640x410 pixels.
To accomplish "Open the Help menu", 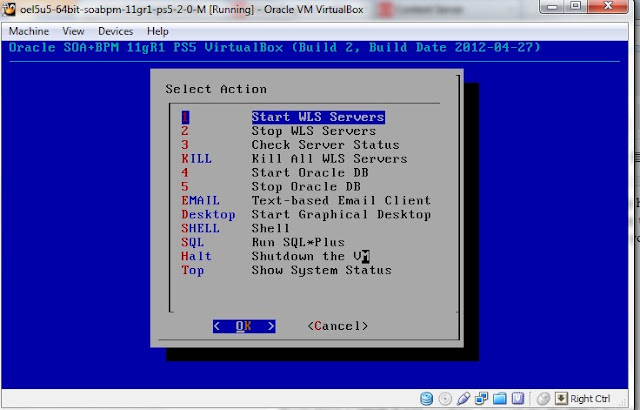I will 158,31.
